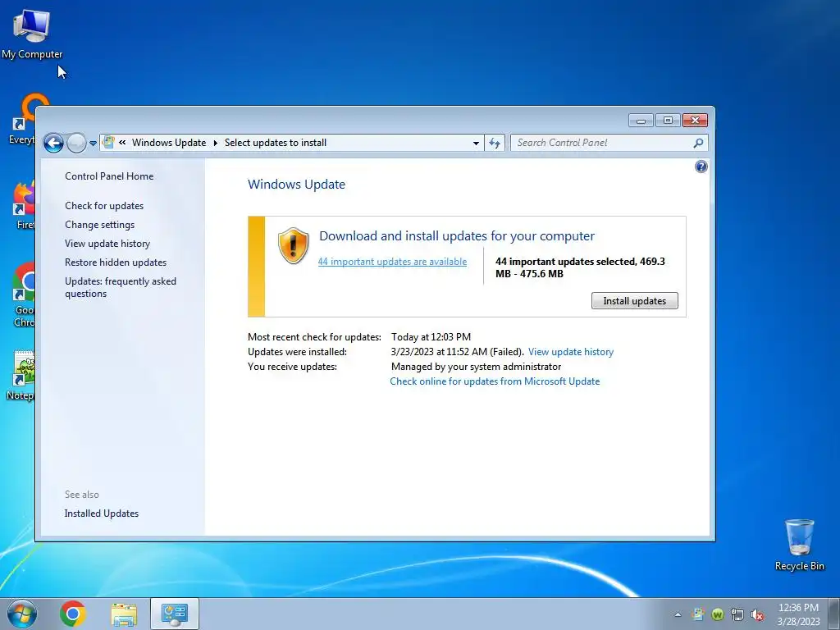Show hidden tray icons arrow

click(678, 614)
